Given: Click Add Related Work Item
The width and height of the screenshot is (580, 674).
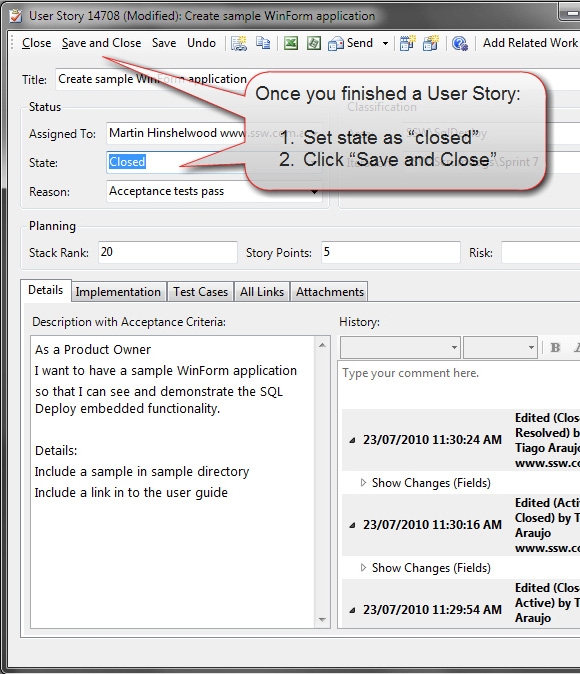Looking at the screenshot, I should [531, 43].
